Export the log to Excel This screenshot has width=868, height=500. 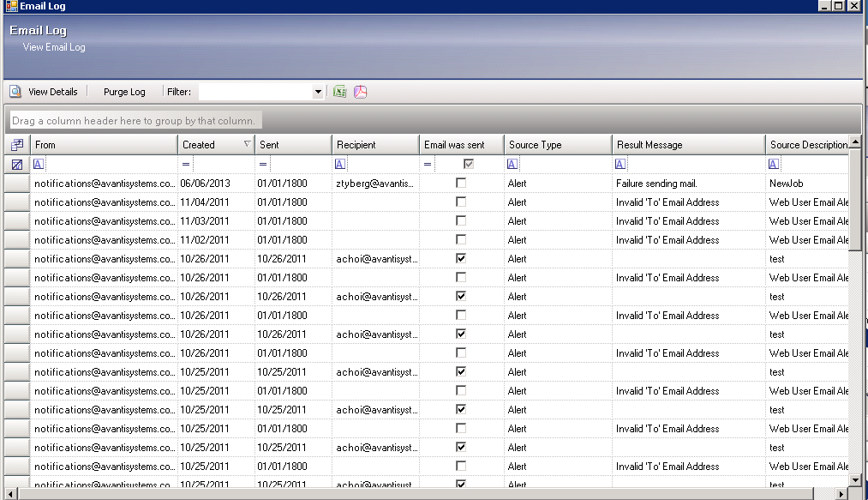point(339,92)
